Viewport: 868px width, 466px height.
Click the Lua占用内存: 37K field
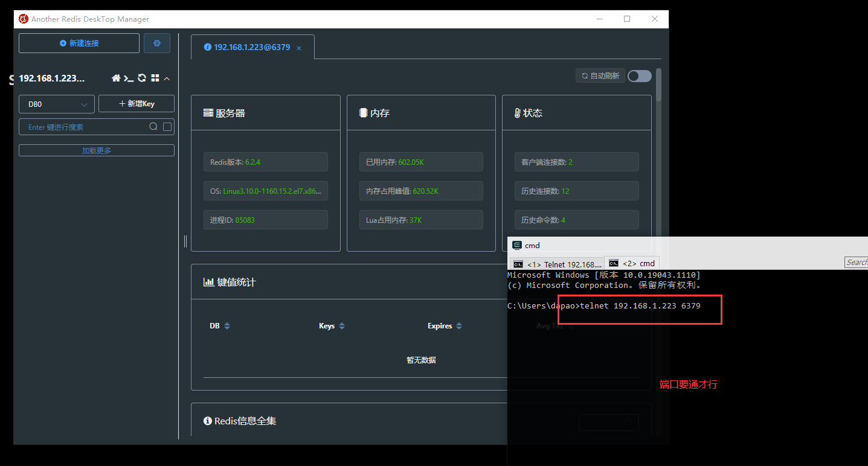(421, 220)
